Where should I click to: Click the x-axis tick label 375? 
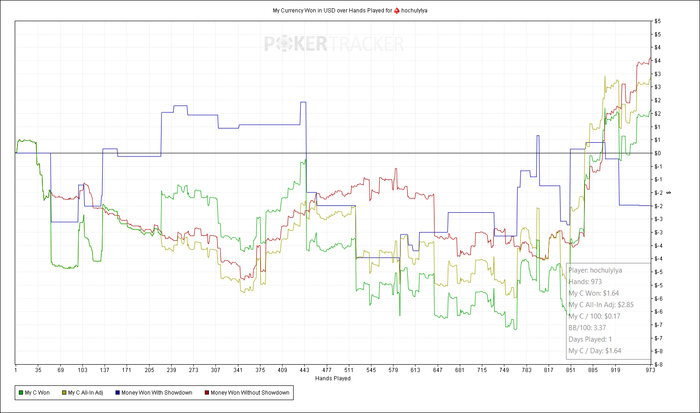pyautogui.click(x=260, y=370)
